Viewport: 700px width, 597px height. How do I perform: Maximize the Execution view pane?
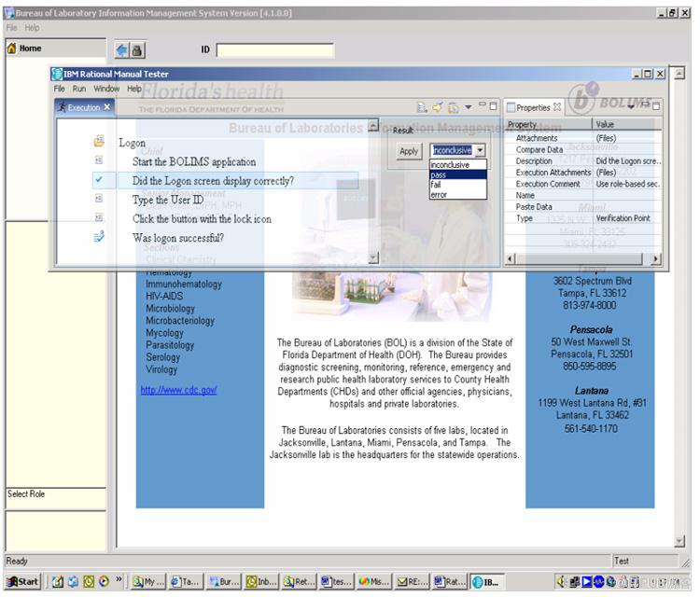[x=493, y=106]
